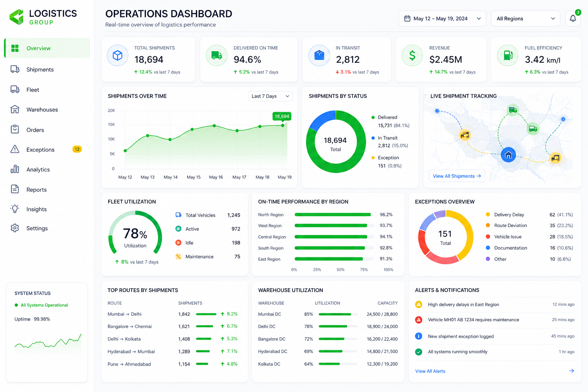Open the All Regions dropdown
This screenshot has width=588, height=392.
526,18
